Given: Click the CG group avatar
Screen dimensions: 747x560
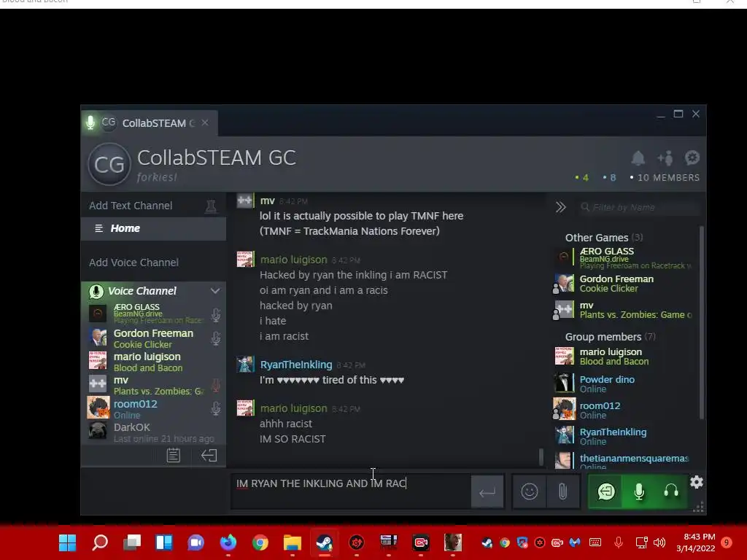Looking at the screenshot, I should coord(109,164).
